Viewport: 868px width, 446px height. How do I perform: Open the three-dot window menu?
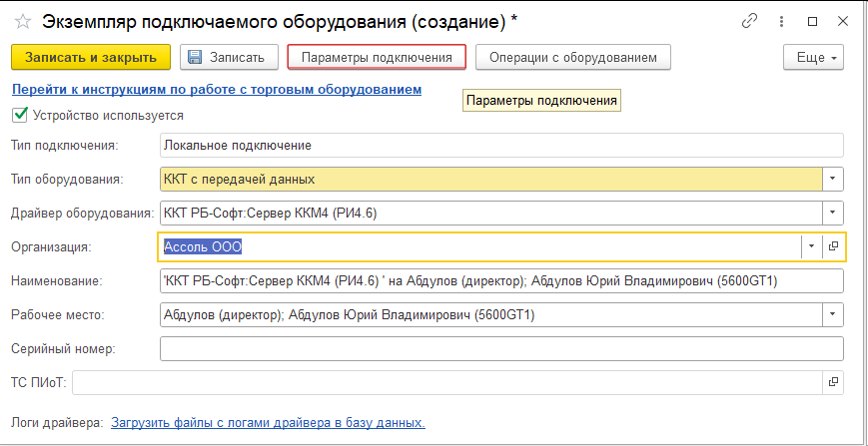click(x=782, y=22)
